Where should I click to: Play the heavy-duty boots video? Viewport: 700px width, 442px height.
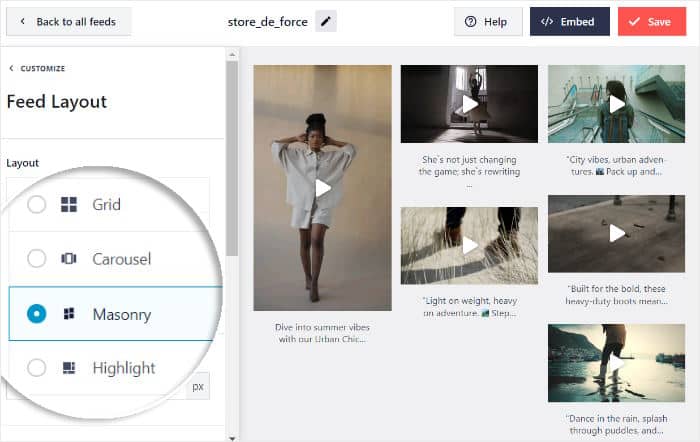616,233
